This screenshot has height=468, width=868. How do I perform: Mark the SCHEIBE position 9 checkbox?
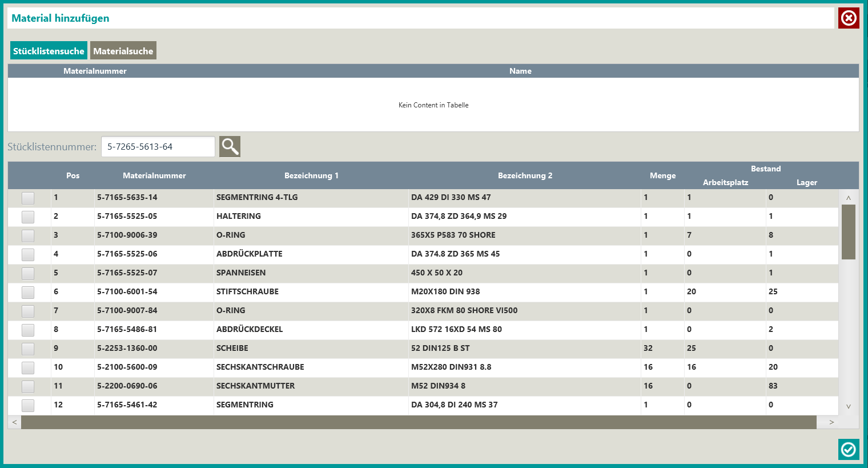coord(28,349)
